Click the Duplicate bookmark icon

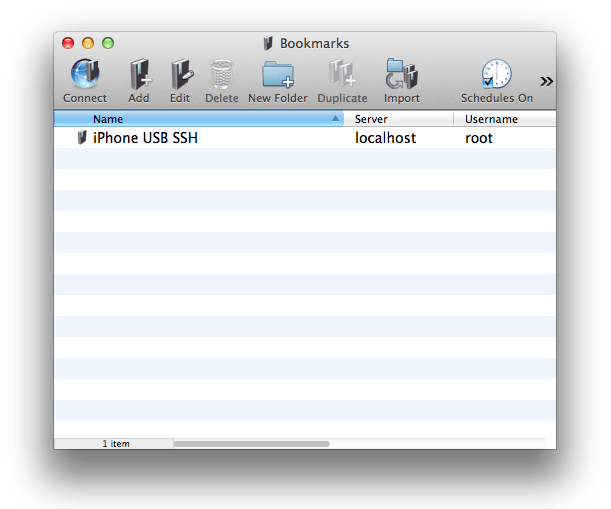[342, 76]
